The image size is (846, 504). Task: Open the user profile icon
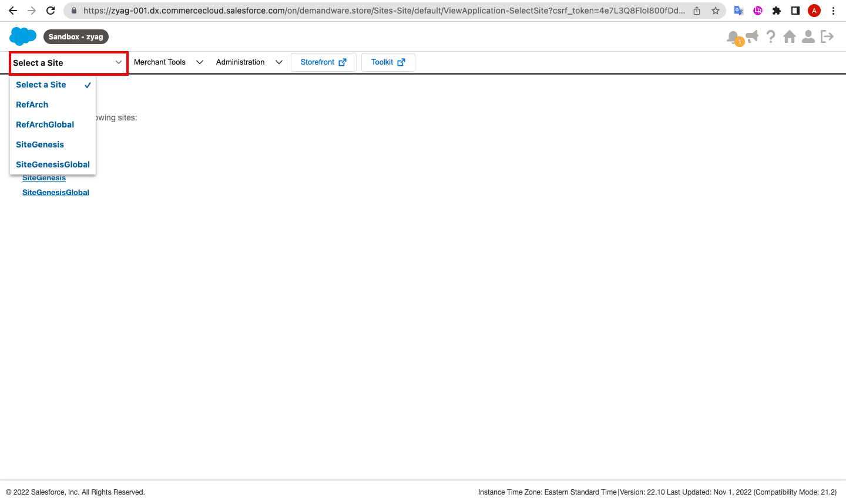[808, 37]
